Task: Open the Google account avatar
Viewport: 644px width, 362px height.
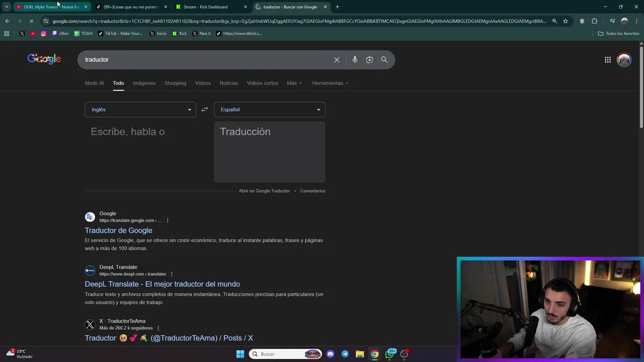Action: pos(624,60)
